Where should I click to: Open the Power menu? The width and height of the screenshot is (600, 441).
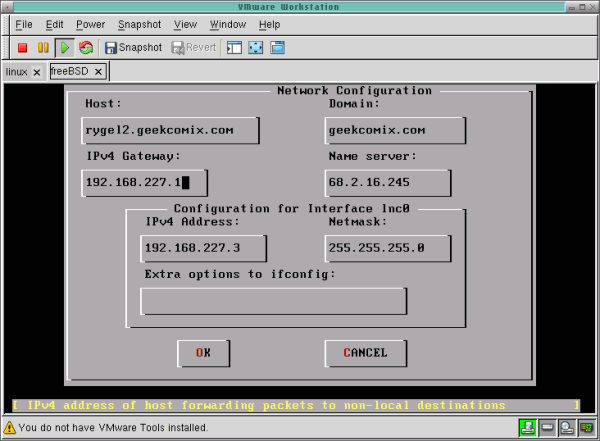[x=90, y=24]
